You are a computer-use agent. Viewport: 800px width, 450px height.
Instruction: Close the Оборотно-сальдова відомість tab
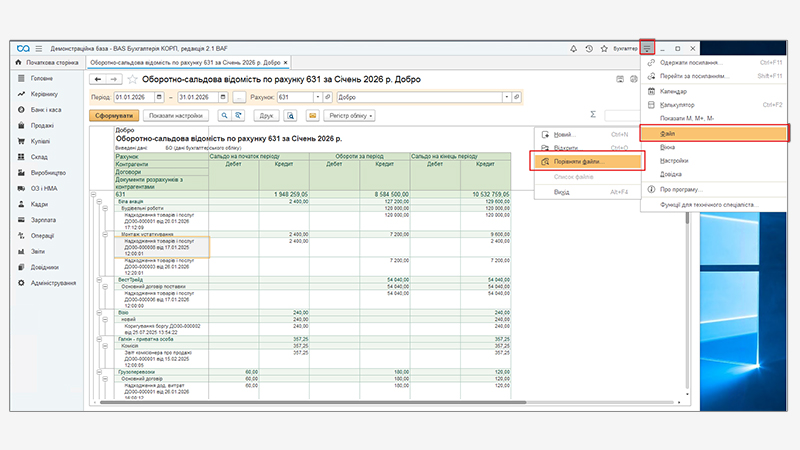coord(287,62)
